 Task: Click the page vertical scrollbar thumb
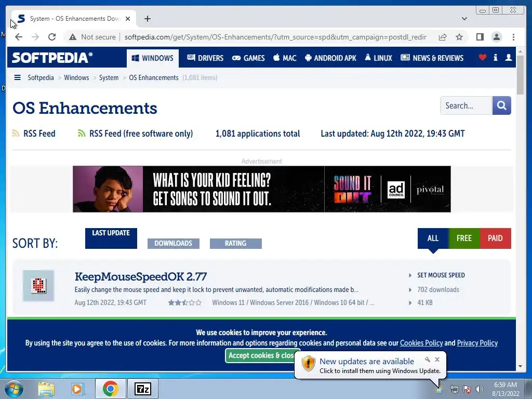521,75
